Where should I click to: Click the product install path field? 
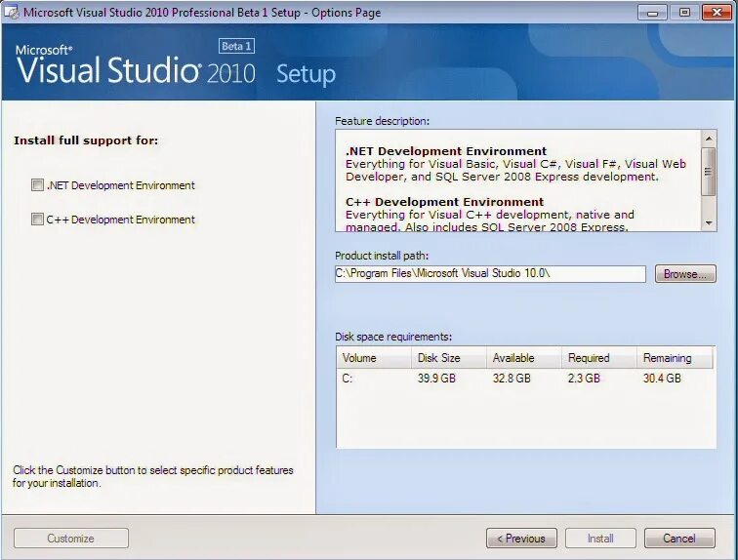point(490,273)
